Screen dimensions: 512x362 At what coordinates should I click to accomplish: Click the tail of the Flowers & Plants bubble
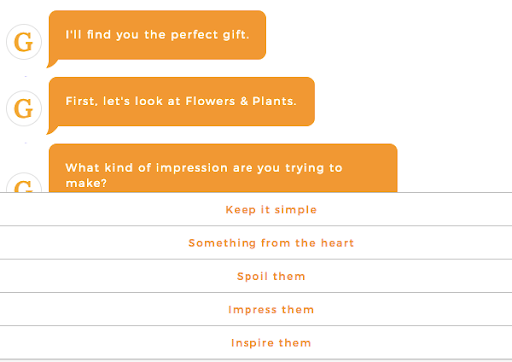52,130
